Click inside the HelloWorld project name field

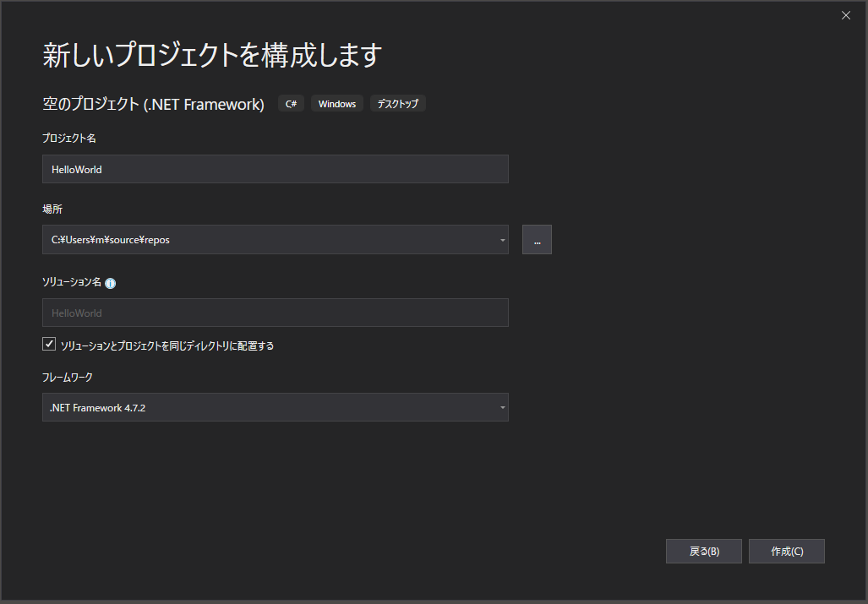(x=275, y=169)
